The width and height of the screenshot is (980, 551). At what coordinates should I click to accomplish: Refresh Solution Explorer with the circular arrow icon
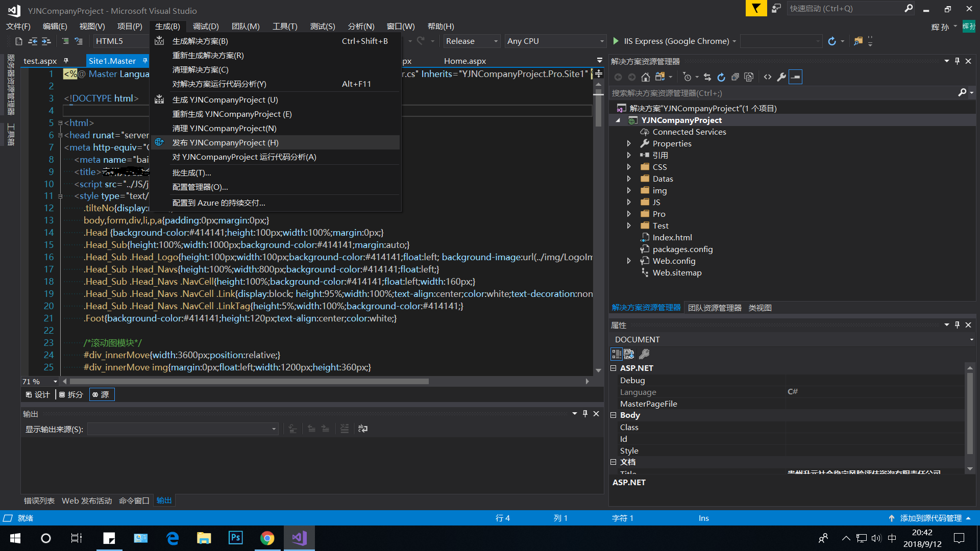721,77
